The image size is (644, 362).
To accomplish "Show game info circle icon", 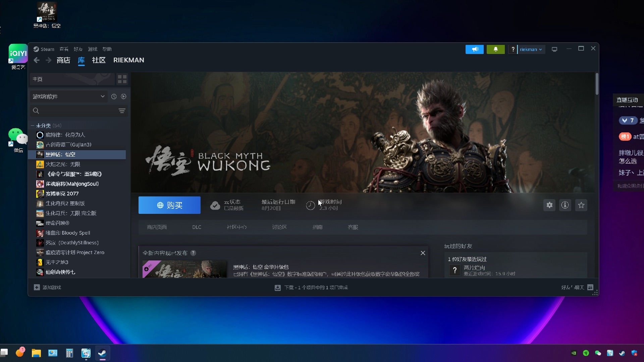I will (565, 205).
